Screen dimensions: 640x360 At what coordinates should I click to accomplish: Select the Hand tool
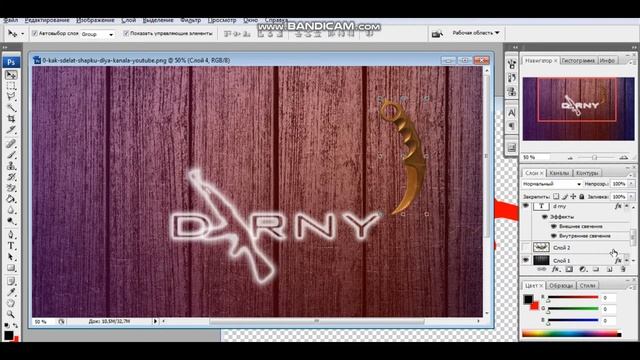click(11, 303)
